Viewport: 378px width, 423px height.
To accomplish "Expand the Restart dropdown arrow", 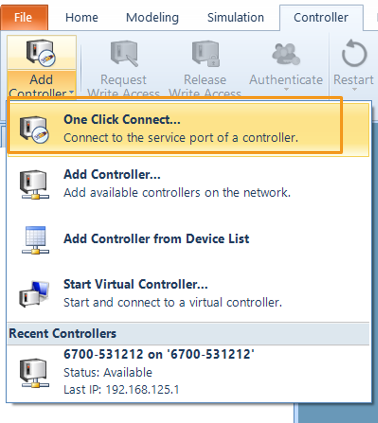I will coord(354,89).
